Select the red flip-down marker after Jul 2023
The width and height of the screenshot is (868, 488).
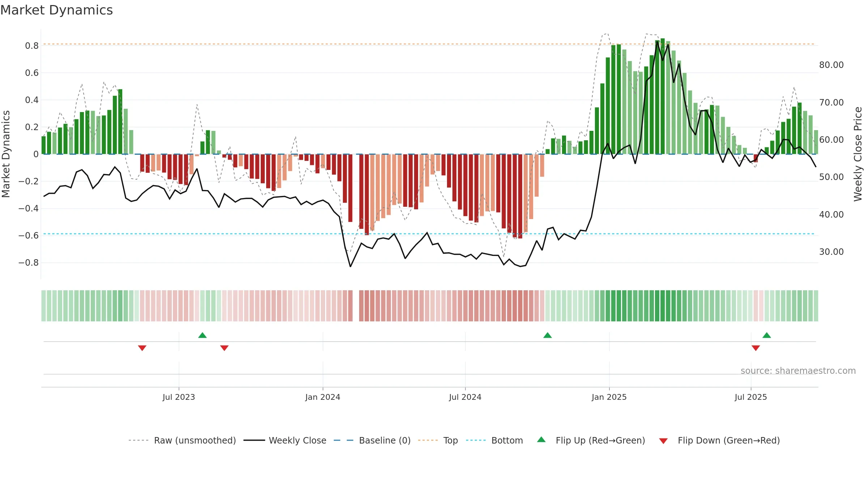[x=224, y=348]
